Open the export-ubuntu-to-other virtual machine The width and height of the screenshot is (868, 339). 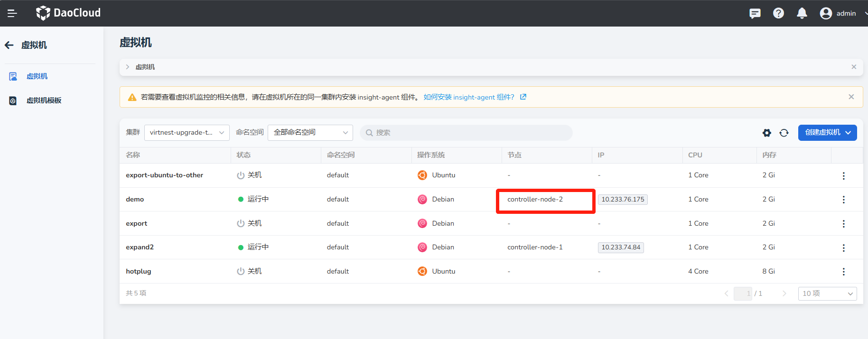(x=164, y=175)
